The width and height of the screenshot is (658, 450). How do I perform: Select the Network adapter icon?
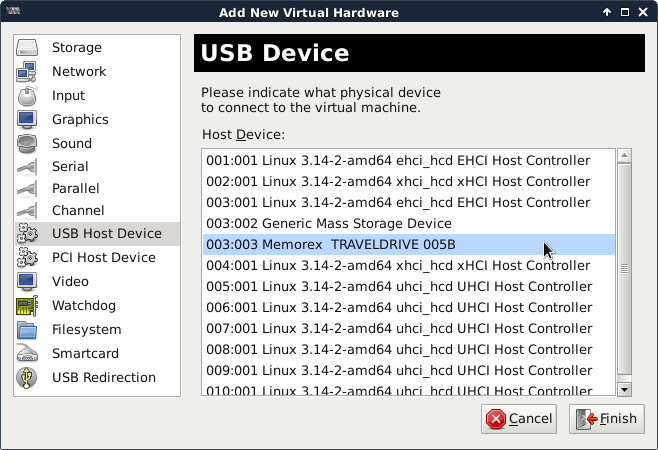(27, 72)
